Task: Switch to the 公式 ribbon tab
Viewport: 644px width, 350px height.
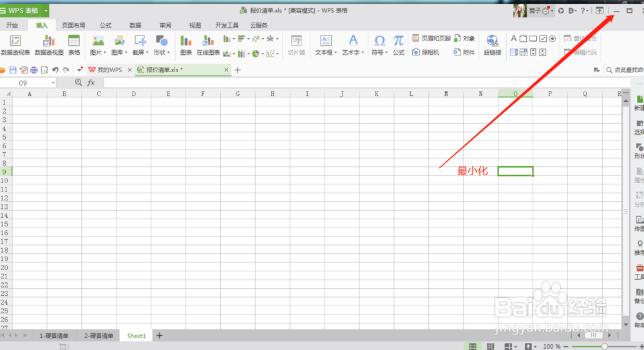Action: (106, 26)
